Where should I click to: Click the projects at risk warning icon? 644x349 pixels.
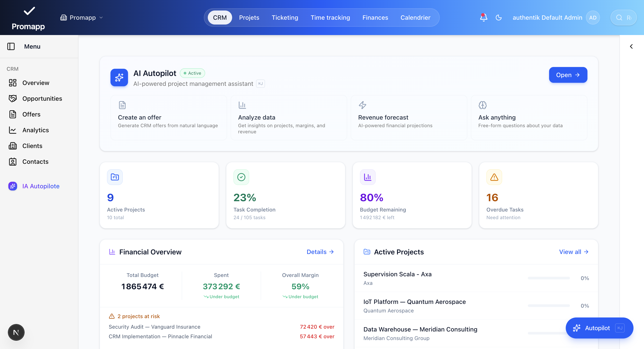coord(112,316)
